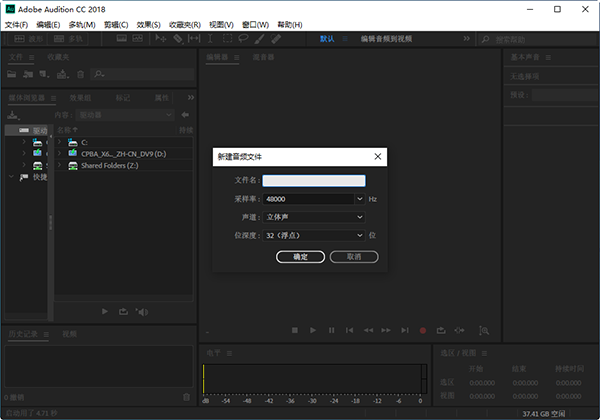Select the Move tool in toolbar

pos(160,39)
